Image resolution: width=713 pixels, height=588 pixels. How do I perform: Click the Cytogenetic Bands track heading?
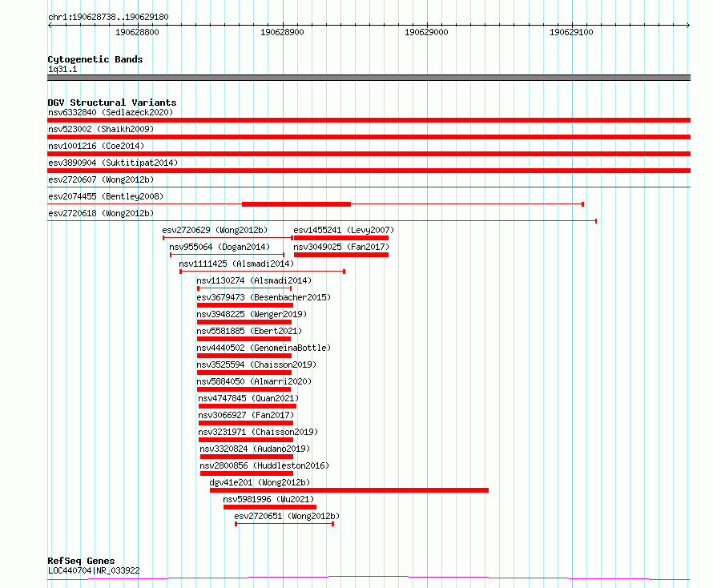[x=95, y=59]
